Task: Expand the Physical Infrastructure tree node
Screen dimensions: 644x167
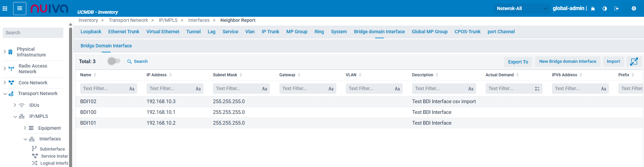Action: (5, 52)
